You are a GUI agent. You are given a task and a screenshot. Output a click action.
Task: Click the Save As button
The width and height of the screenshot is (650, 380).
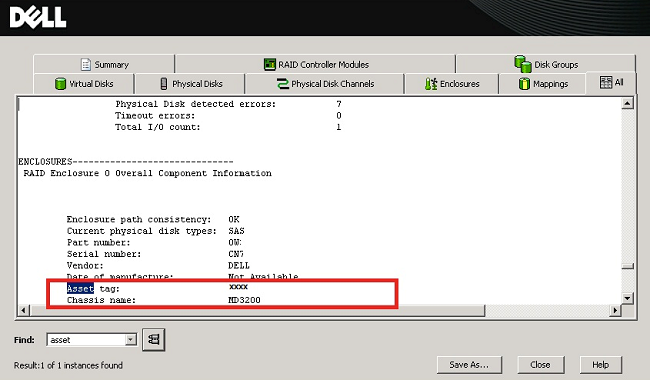[469, 365]
